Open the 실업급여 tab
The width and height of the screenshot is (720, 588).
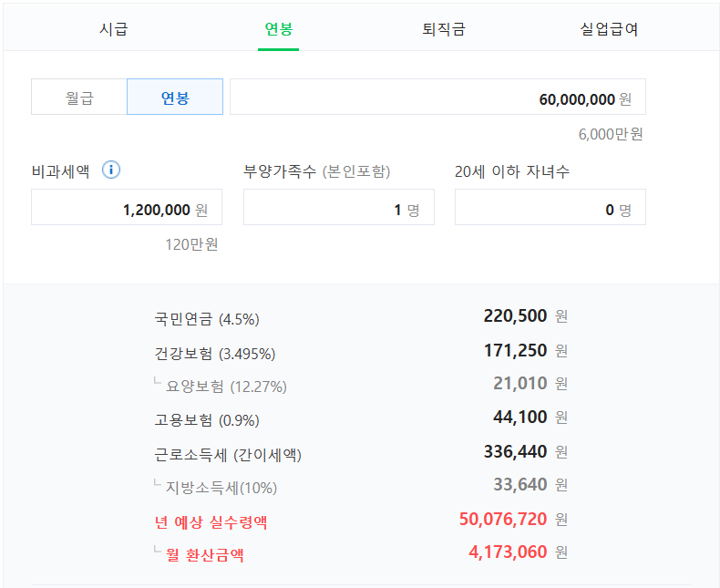point(609,29)
